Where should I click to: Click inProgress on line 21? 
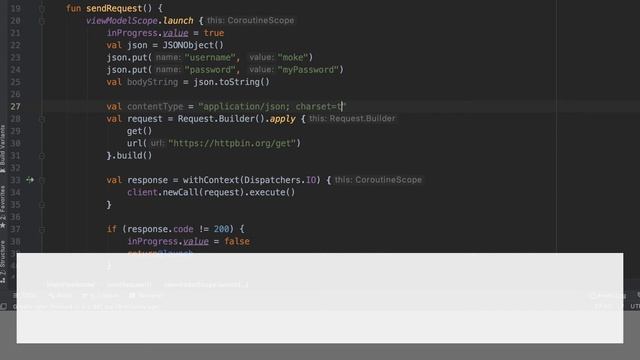pos(132,33)
